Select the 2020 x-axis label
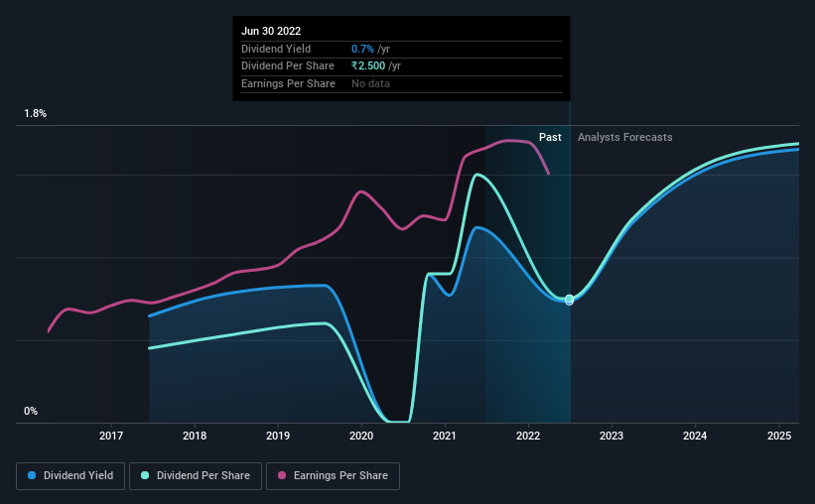The height and width of the screenshot is (504, 815). pyautogui.click(x=361, y=436)
